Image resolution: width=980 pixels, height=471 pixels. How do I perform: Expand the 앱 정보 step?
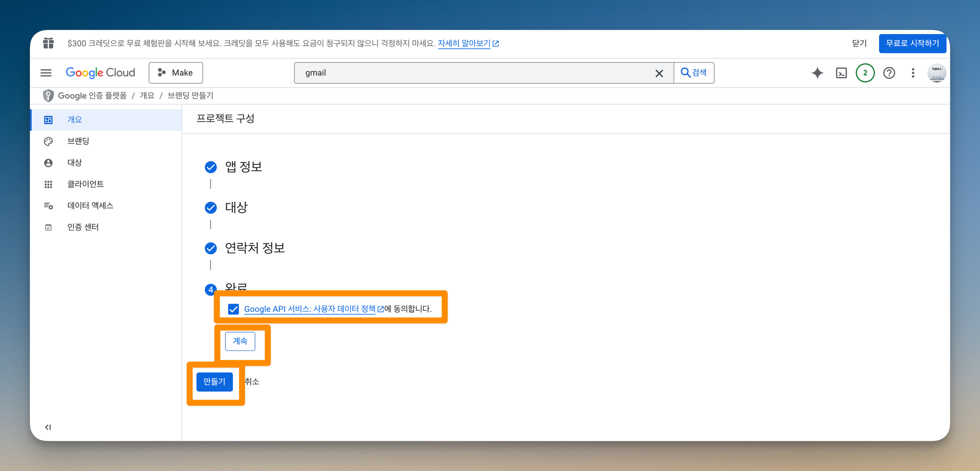pyautogui.click(x=243, y=167)
